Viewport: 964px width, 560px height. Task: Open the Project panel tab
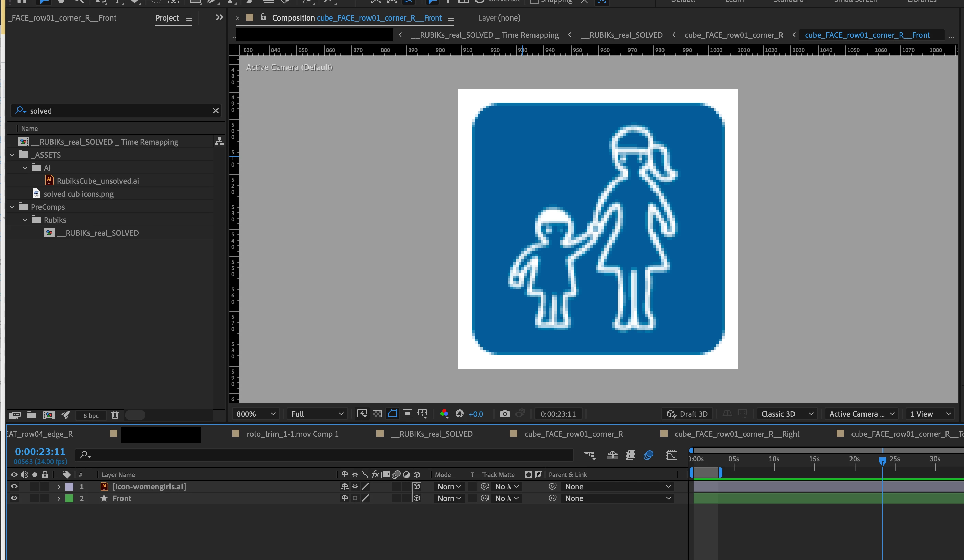pos(167,18)
